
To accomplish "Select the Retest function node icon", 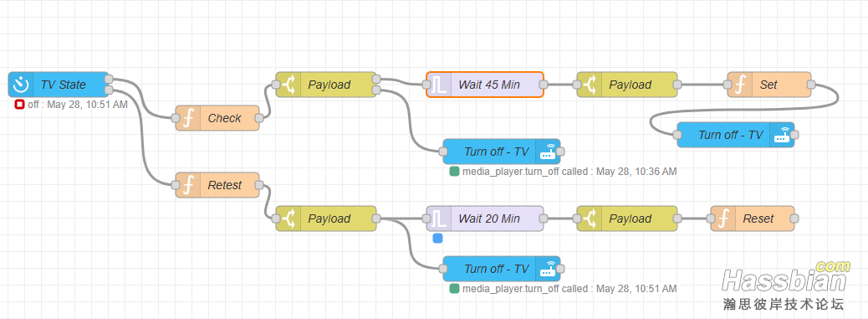I will click(188, 185).
